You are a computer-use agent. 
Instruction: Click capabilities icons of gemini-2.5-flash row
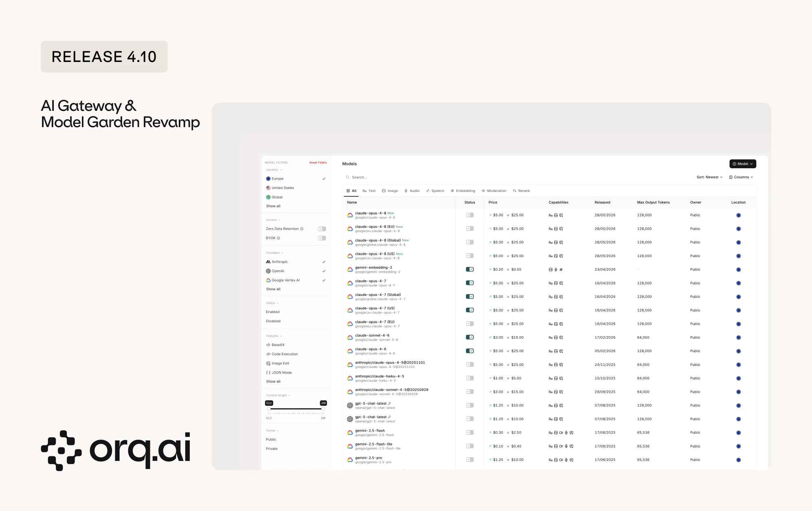click(561, 433)
